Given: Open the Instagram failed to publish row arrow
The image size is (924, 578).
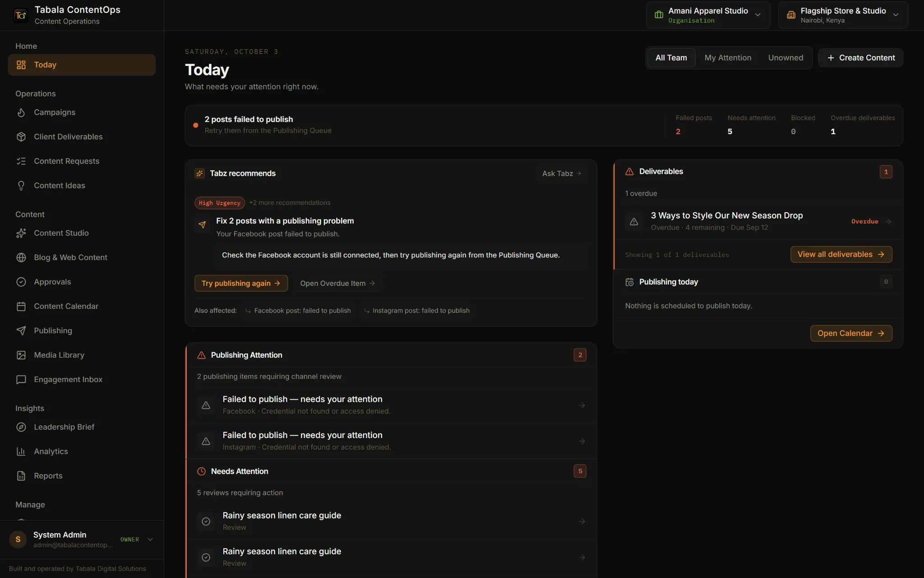Looking at the screenshot, I should [582, 441].
